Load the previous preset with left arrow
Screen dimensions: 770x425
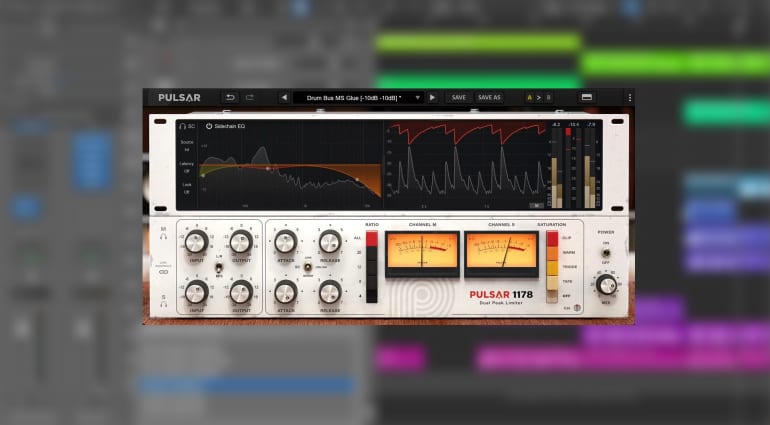(x=284, y=98)
